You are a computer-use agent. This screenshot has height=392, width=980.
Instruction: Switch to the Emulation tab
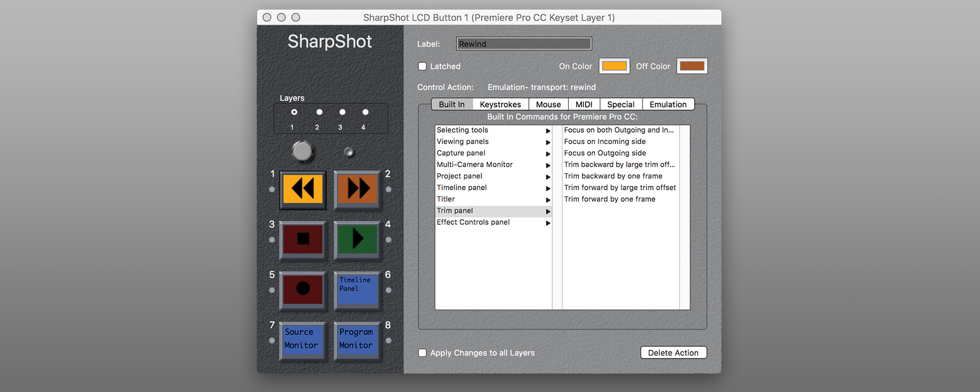(668, 105)
